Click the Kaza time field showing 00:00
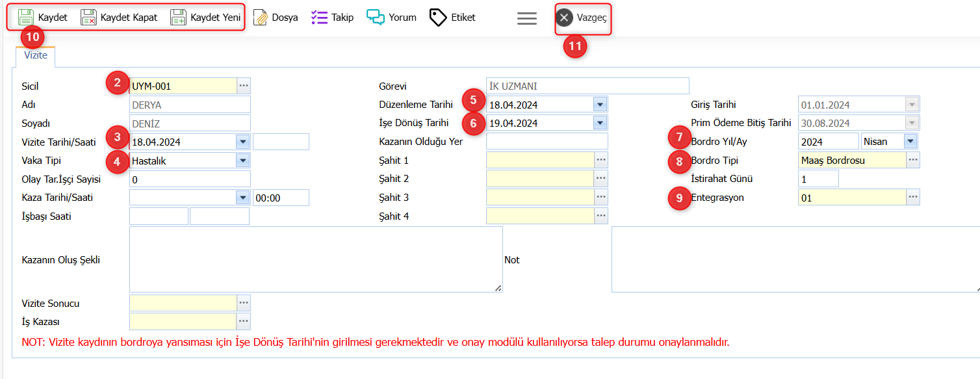 coord(281,198)
